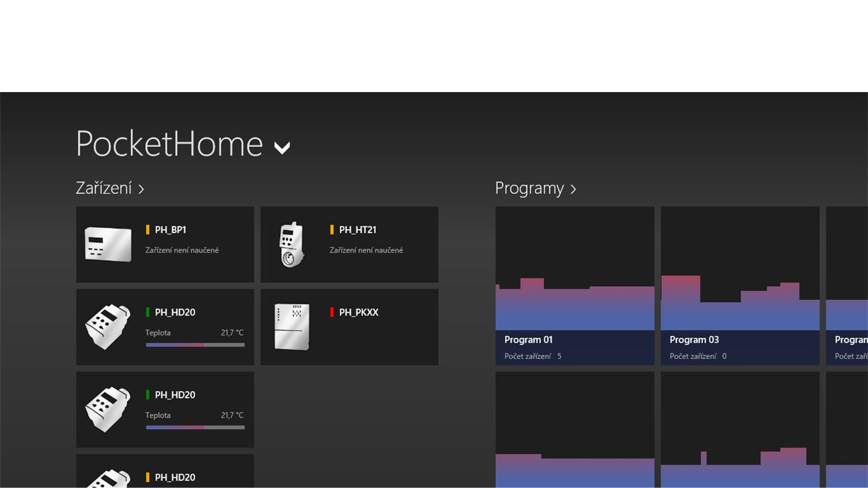The width and height of the screenshot is (868, 488).
Task: Click 'Zařízení není naučené' under PH_BP1
Action: (x=182, y=250)
